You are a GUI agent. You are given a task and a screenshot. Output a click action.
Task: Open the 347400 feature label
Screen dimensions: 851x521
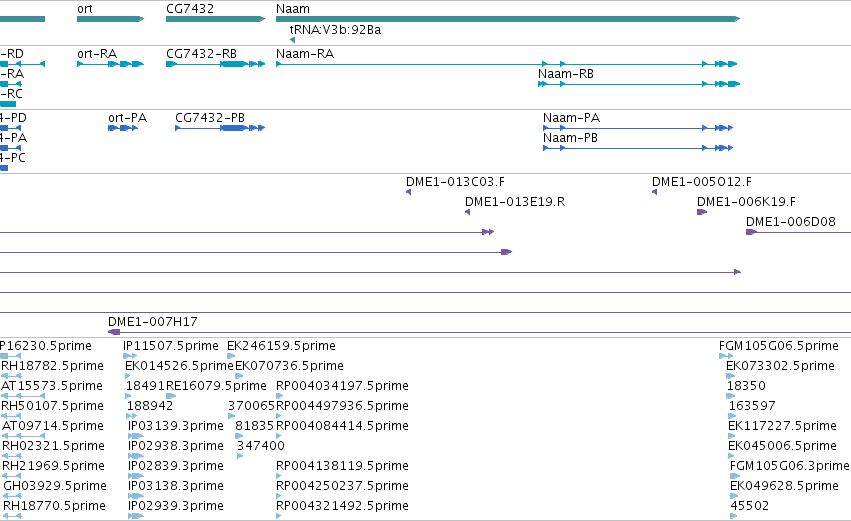tap(261, 446)
